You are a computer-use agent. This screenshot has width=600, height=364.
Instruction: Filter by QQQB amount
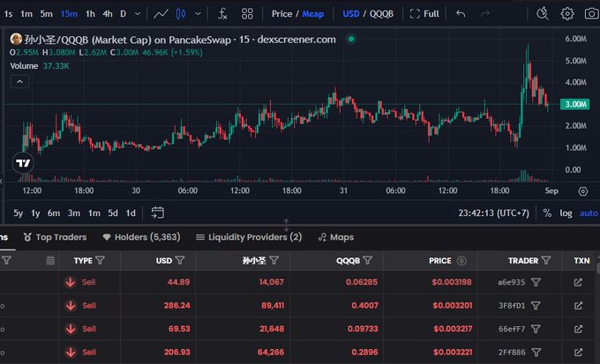[x=368, y=261]
